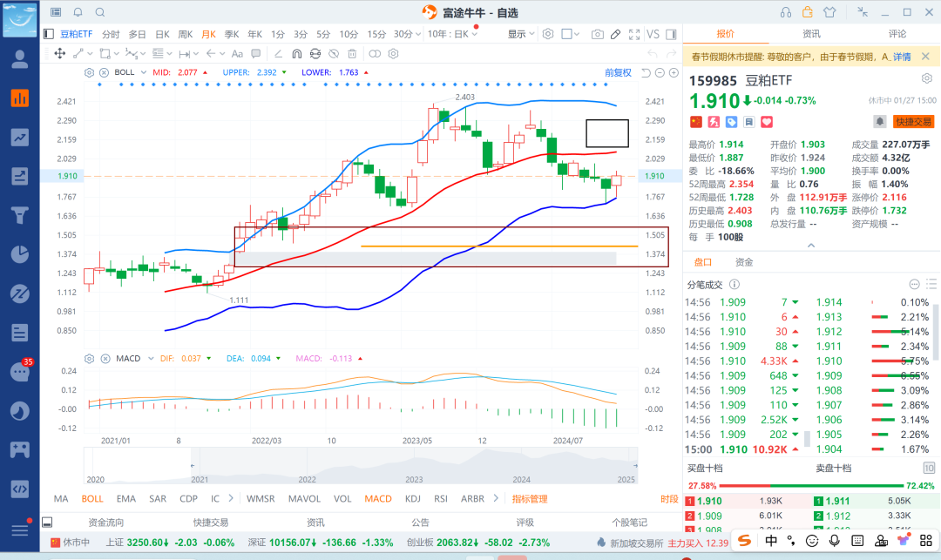Hide drawings with crossed-eye icon
This screenshot has width=941, height=560.
[334, 54]
